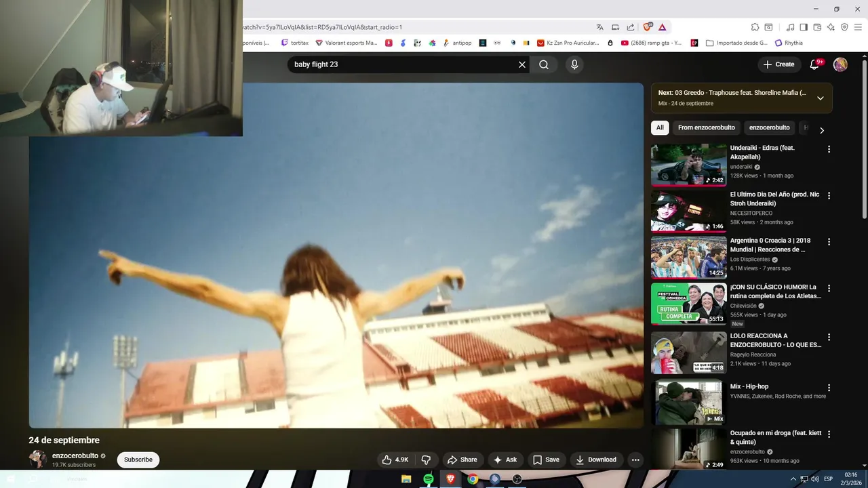Open the translate page icon in address bar
The image size is (868, 488).
click(x=599, y=27)
